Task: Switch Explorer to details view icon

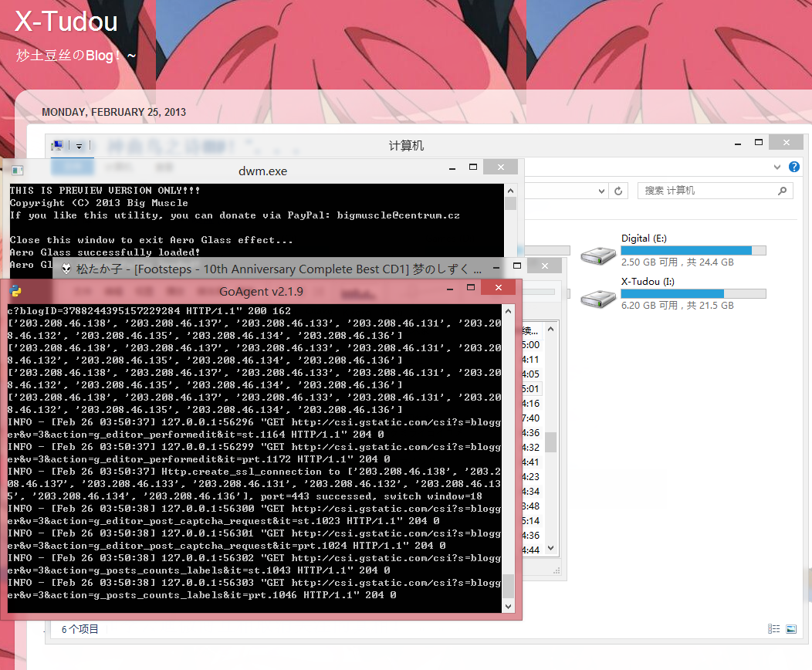Action: 773,628
